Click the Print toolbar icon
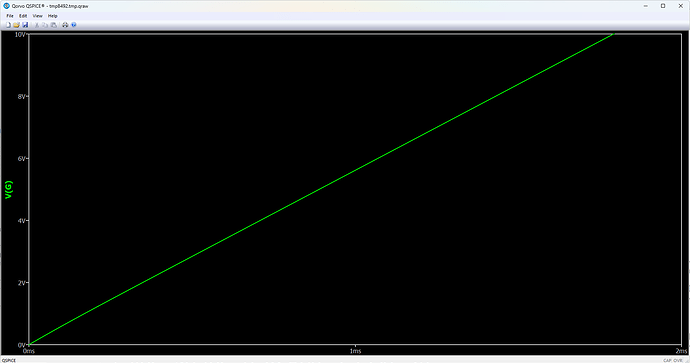Image resolution: width=690 pixels, height=363 pixels. click(x=65, y=25)
